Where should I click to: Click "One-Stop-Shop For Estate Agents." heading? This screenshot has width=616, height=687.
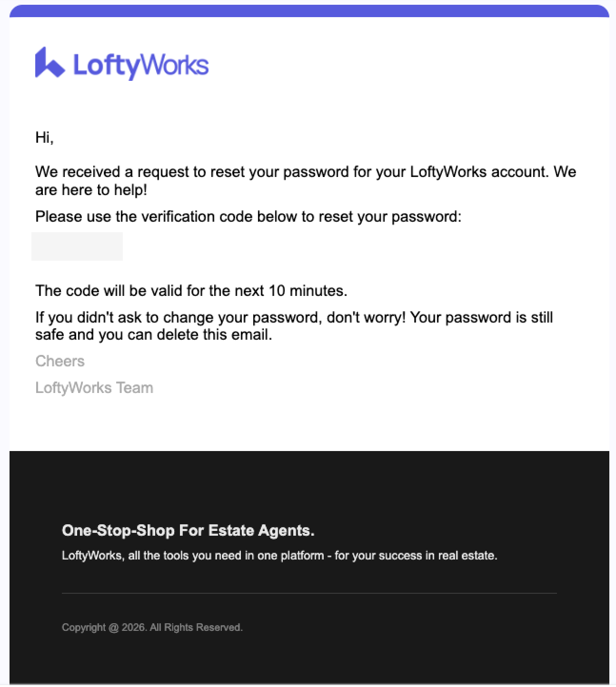tap(188, 530)
